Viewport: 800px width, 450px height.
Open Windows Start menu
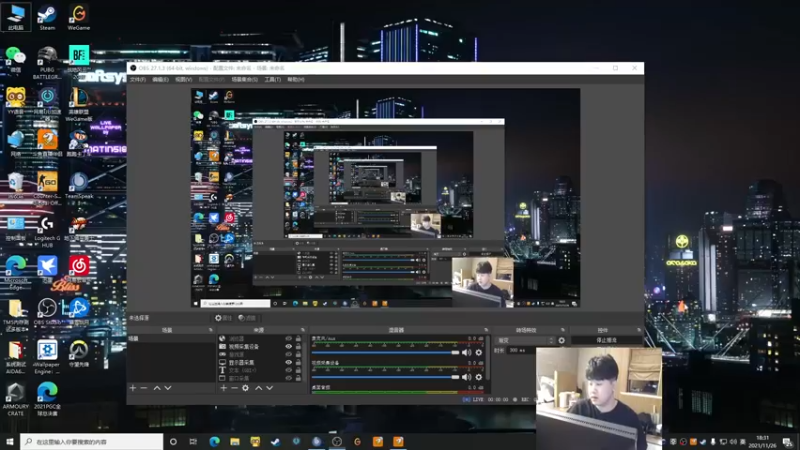pos(10,441)
